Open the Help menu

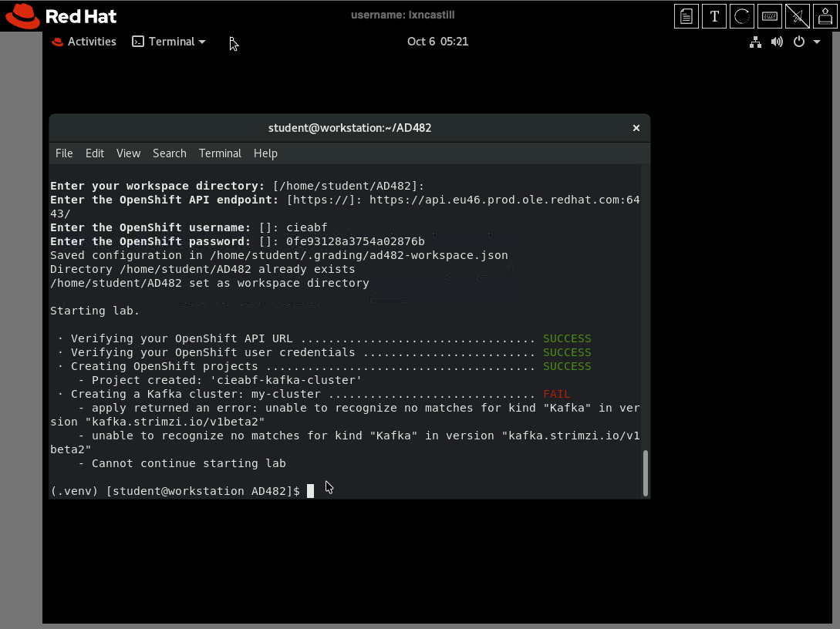pos(265,153)
